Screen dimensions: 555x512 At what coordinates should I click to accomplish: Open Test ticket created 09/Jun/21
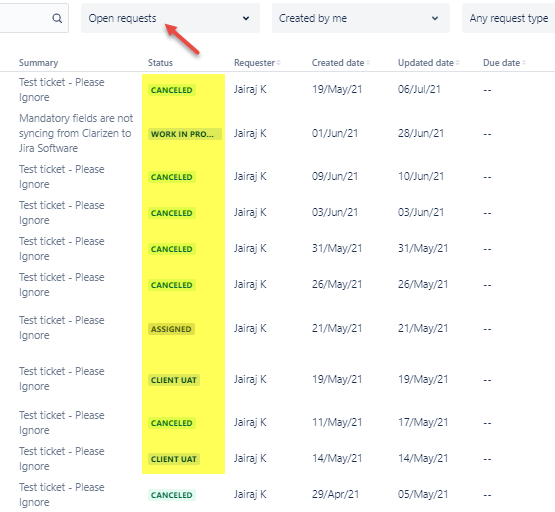coord(62,177)
